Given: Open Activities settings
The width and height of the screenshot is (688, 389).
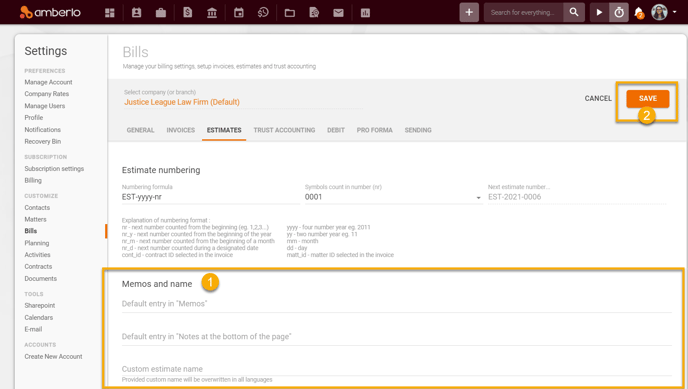Looking at the screenshot, I should (37, 254).
